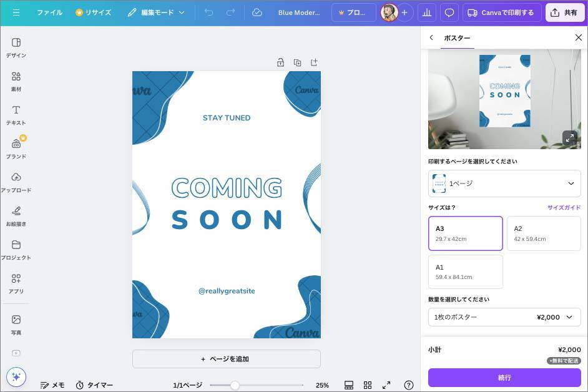Screen dimensions: 588x392
Task: Click the undo arrow in top toolbar
Action: coord(208,12)
